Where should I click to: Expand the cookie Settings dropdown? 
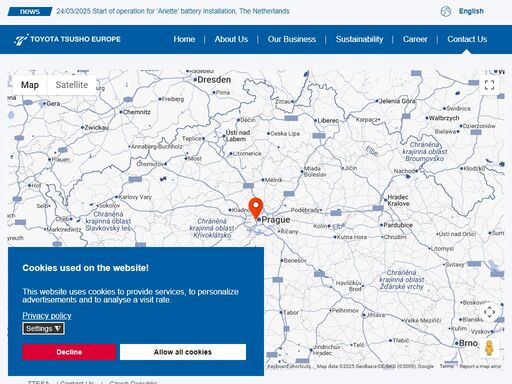click(x=43, y=329)
